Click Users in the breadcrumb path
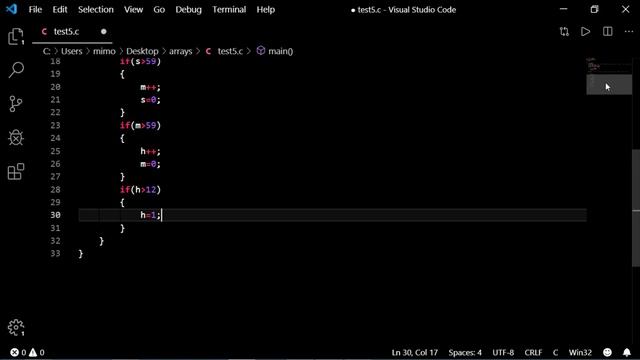Viewport: 640px width, 360px height. pyautogui.click(x=71, y=51)
